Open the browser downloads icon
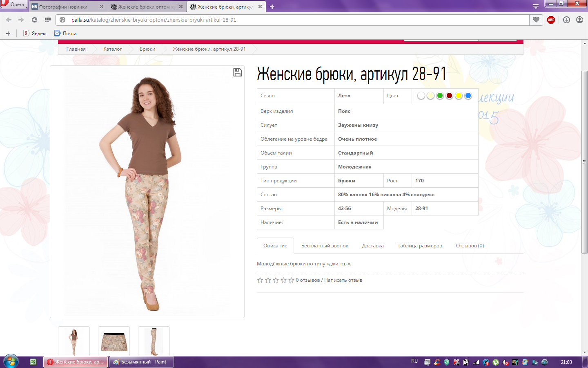The image size is (588, 368). coord(566,20)
